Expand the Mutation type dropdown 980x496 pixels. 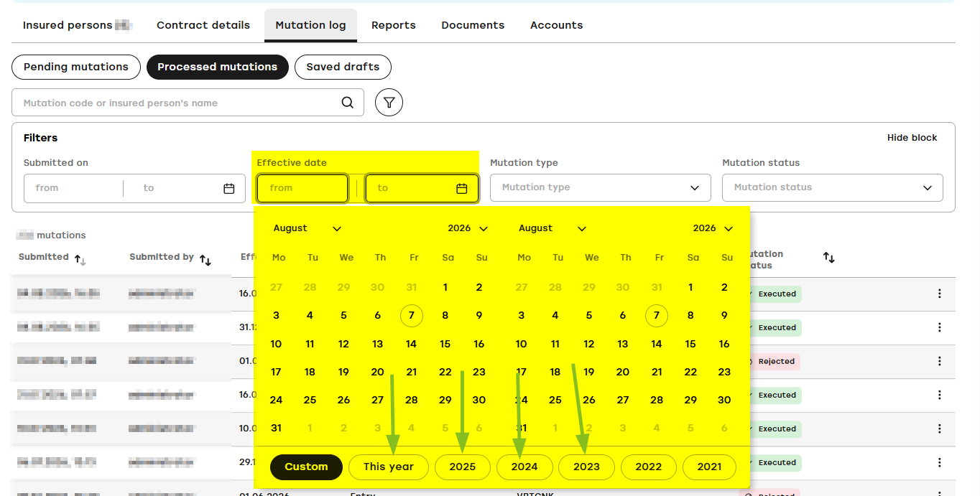click(x=601, y=187)
